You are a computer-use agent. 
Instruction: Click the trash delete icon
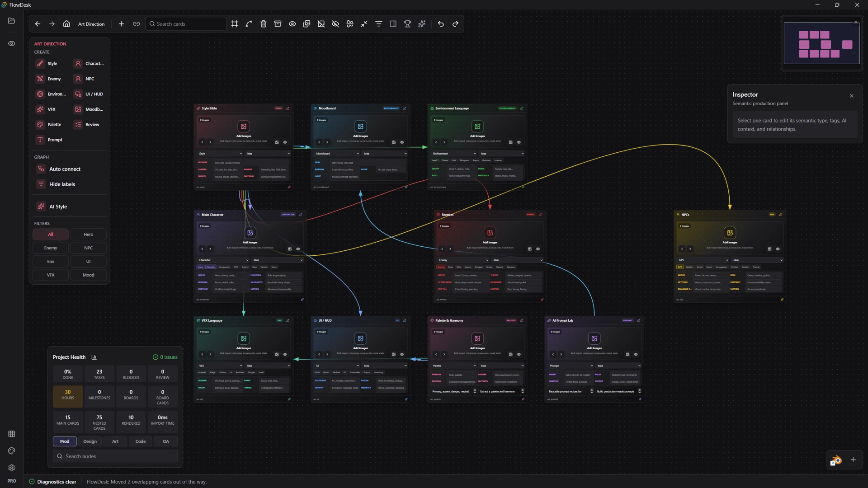pyautogui.click(x=264, y=24)
